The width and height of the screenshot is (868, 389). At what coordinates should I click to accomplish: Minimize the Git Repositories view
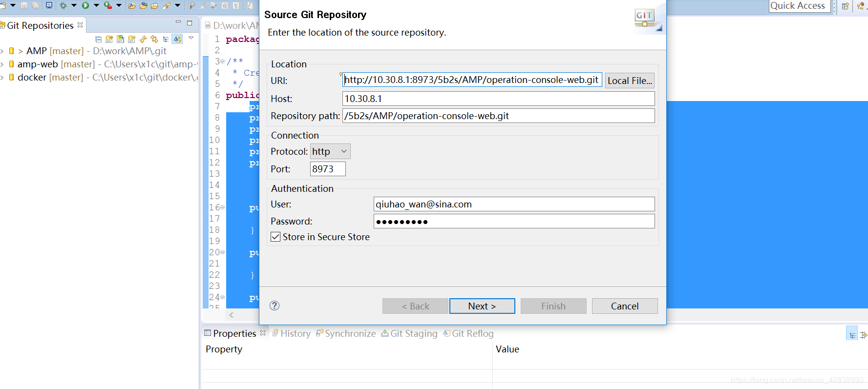coord(178,22)
